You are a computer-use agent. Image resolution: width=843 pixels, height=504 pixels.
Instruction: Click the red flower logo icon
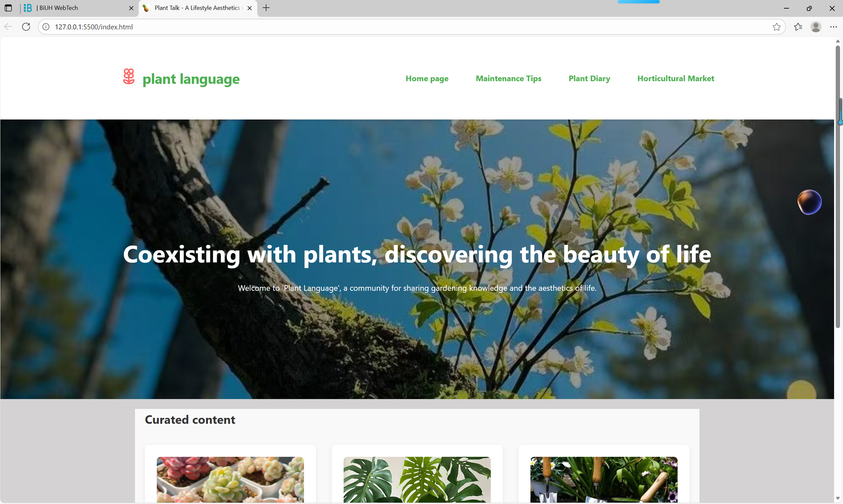click(129, 77)
